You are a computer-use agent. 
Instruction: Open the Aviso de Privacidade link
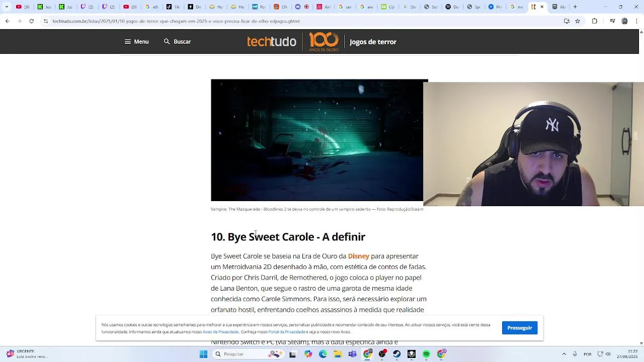click(x=221, y=332)
